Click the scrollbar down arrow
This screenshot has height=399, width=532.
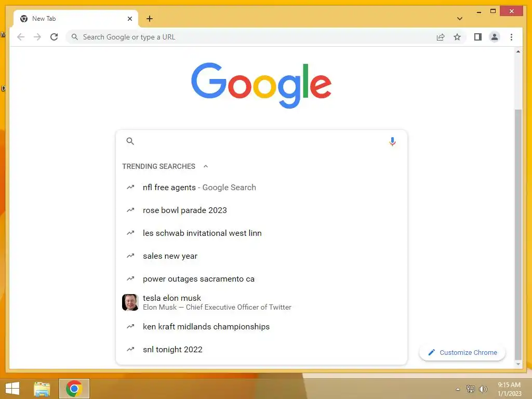[x=518, y=364]
